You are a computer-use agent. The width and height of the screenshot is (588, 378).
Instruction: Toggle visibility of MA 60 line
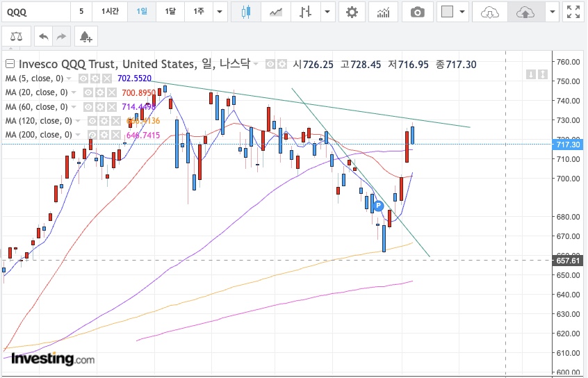tap(88, 107)
